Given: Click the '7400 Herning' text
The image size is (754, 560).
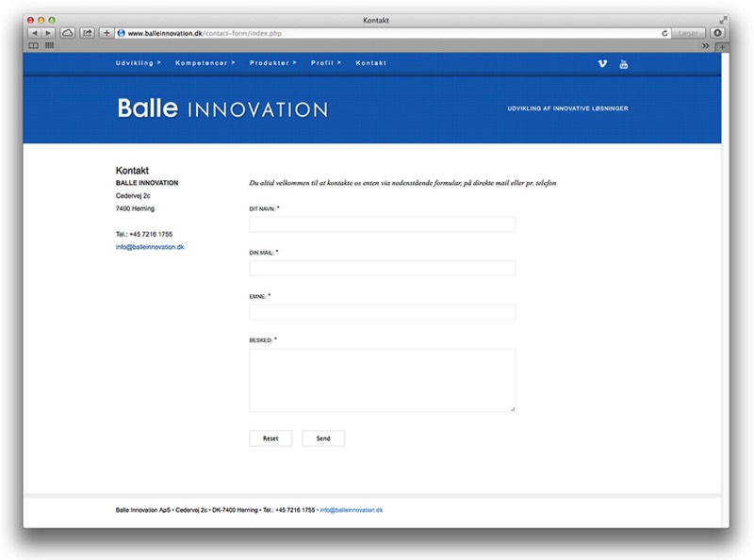Looking at the screenshot, I should [135, 208].
